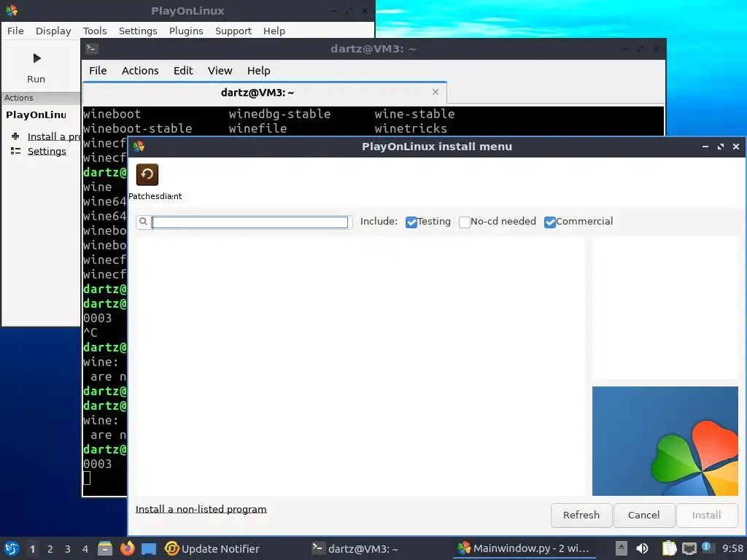This screenshot has height=560, width=747.
Task: Click the eject removable media tray icon
Action: [621, 548]
